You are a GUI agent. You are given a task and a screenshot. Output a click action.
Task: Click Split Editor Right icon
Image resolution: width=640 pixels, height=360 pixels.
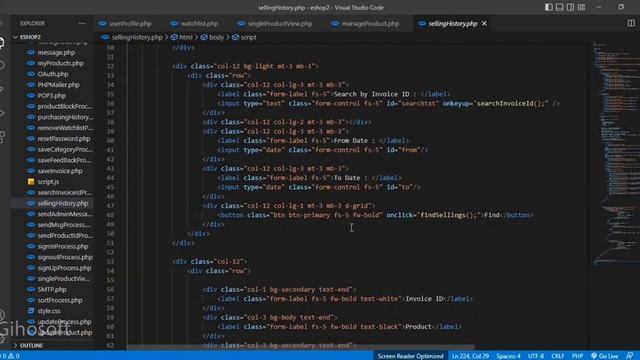tap(631, 23)
